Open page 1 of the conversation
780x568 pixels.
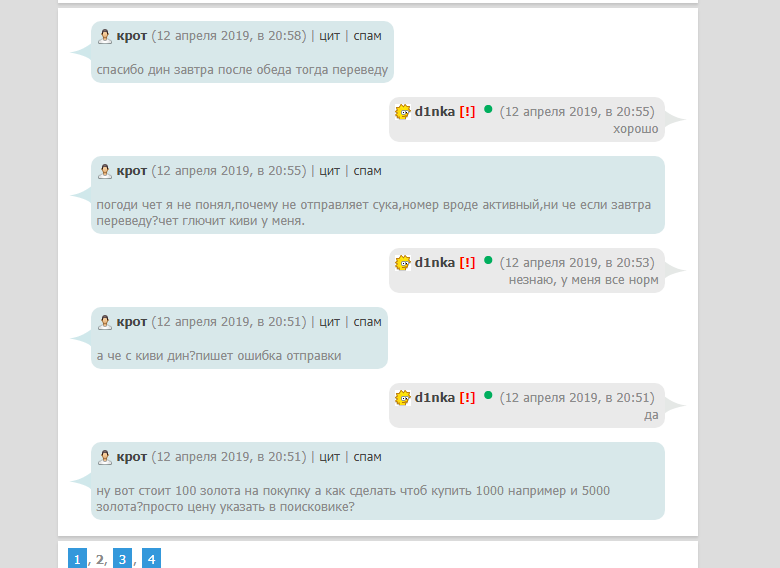coord(77,559)
